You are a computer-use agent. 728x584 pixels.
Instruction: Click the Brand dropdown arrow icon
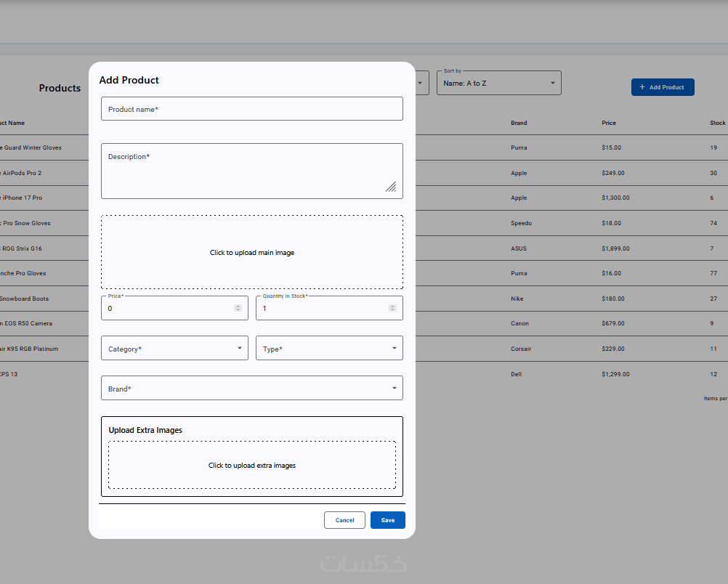tap(395, 388)
